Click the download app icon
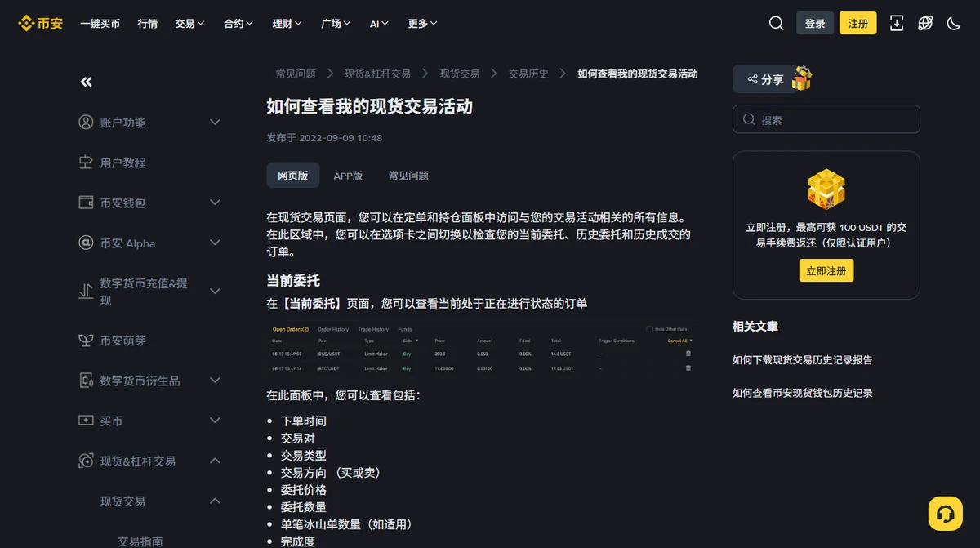Image resolution: width=980 pixels, height=548 pixels. click(897, 23)
